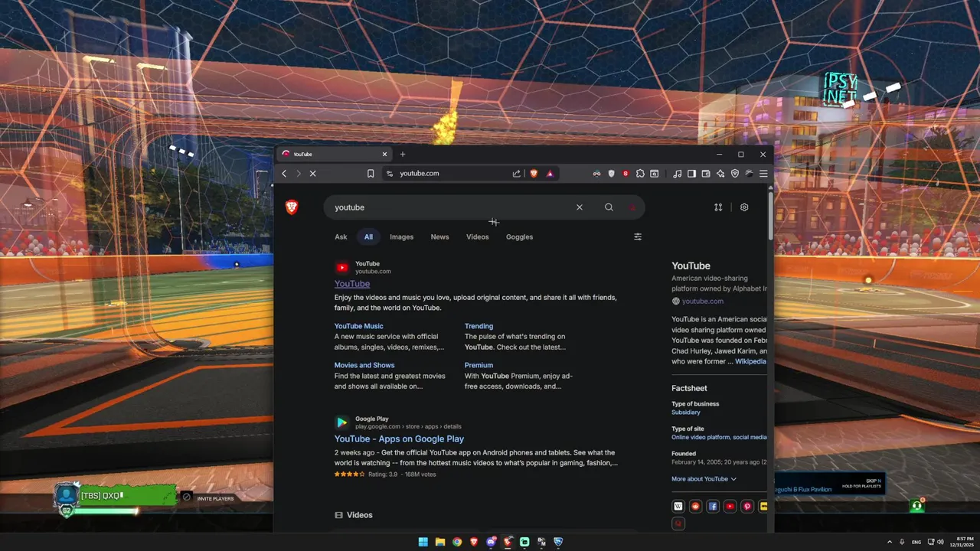
Task: Open Leo AI sparkle icon in toolbar
Action: 720,174
